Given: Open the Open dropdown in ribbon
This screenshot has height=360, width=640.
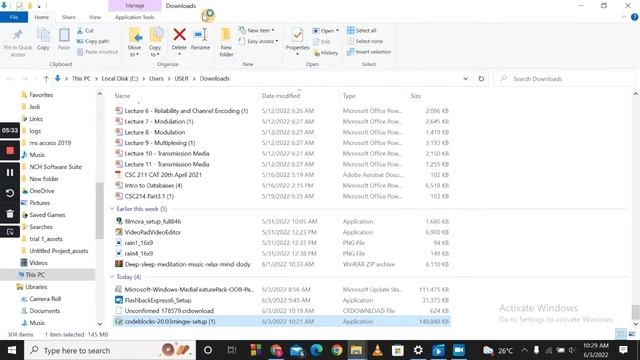Looking at the screenshot, I should point(325,31).
